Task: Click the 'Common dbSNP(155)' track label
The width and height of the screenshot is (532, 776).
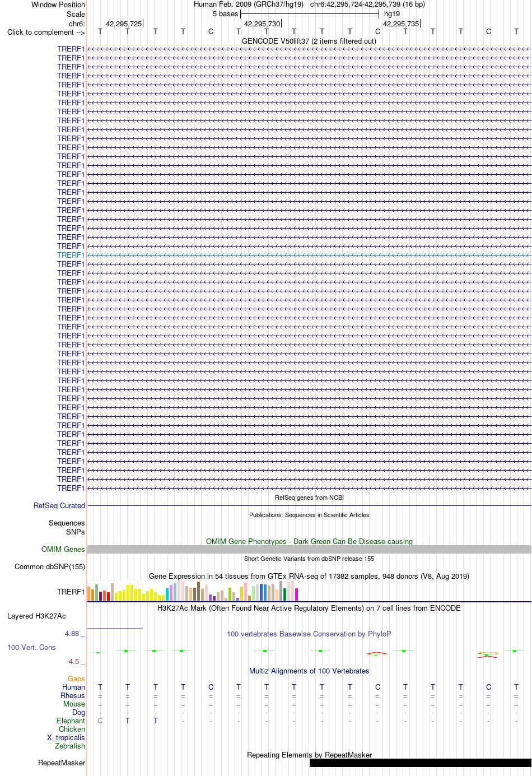Action: tap(50, 566)
